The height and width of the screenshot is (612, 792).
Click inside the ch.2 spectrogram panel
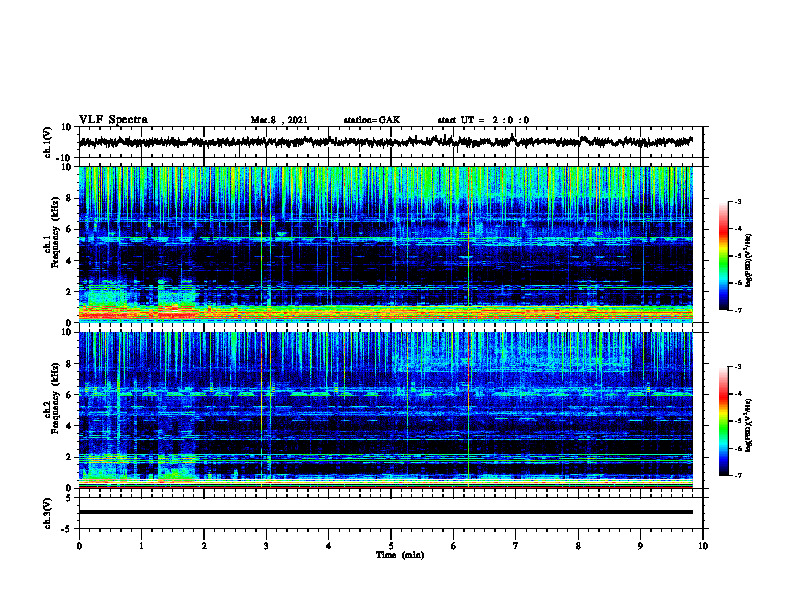coord(386,410)
